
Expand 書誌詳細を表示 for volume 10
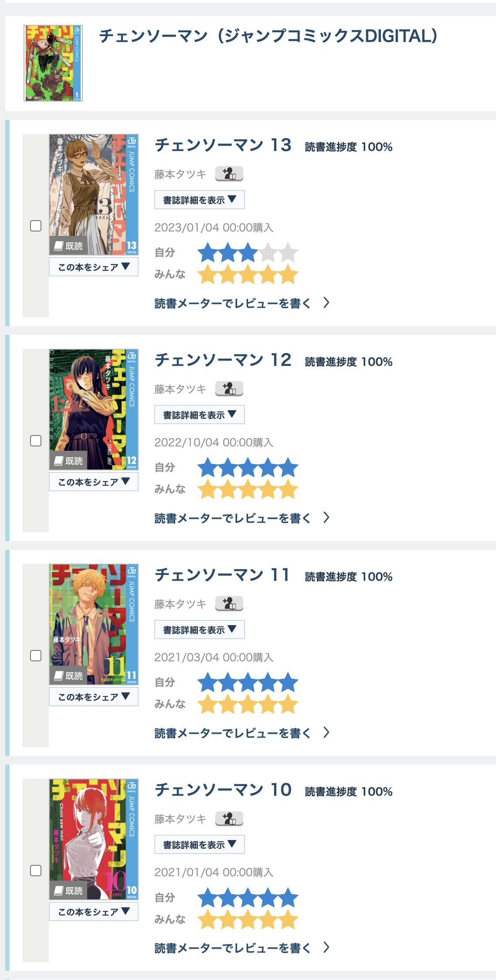[x=199, y=845]
